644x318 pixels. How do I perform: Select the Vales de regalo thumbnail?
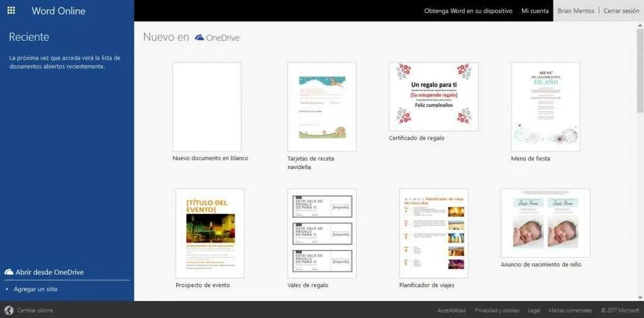point(322,233)
